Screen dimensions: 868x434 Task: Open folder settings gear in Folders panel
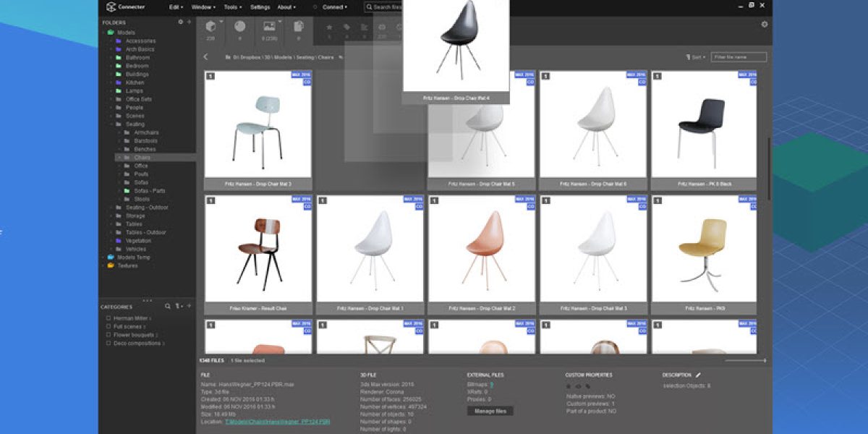(x=181, y=22)
